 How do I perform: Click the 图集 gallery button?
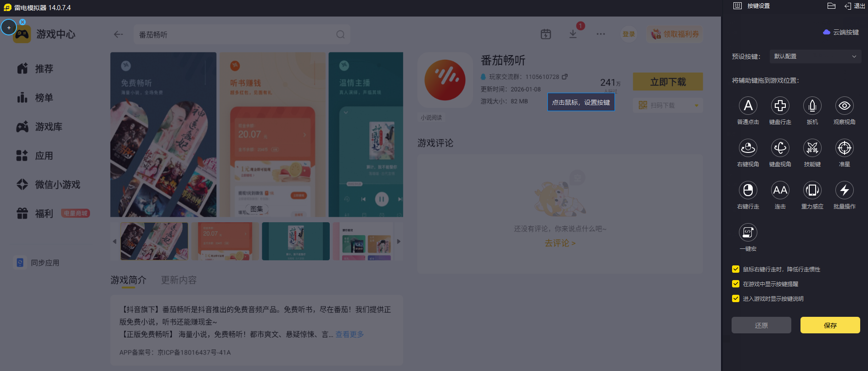point(257,209)
